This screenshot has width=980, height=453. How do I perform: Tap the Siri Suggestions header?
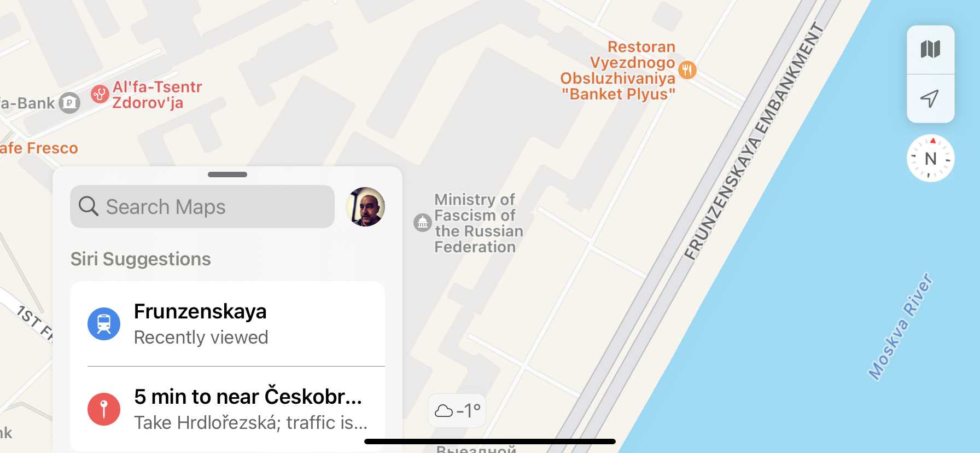click(x=141, y=259)
